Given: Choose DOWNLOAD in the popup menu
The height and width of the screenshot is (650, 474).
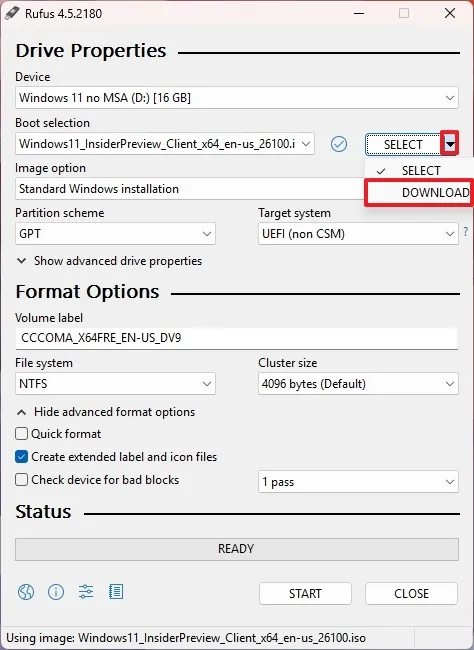Looking at the screenshot, I should 419,192.
